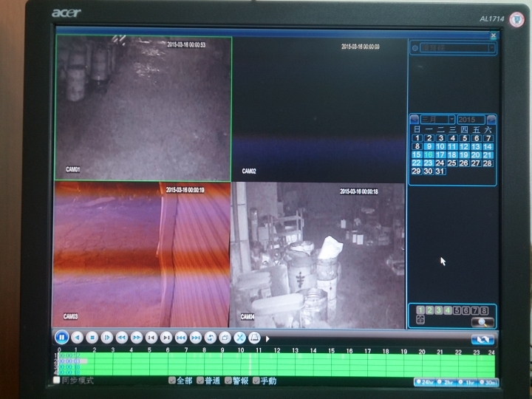Enable the 同步模式 sync mode checkbox
Screen dimensions: 532x399
pos(57,380)
